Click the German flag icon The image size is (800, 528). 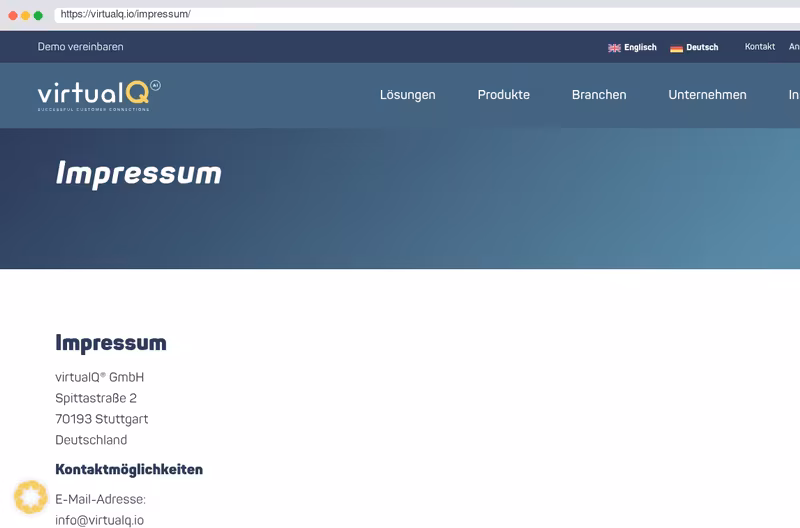pos(677,48)
